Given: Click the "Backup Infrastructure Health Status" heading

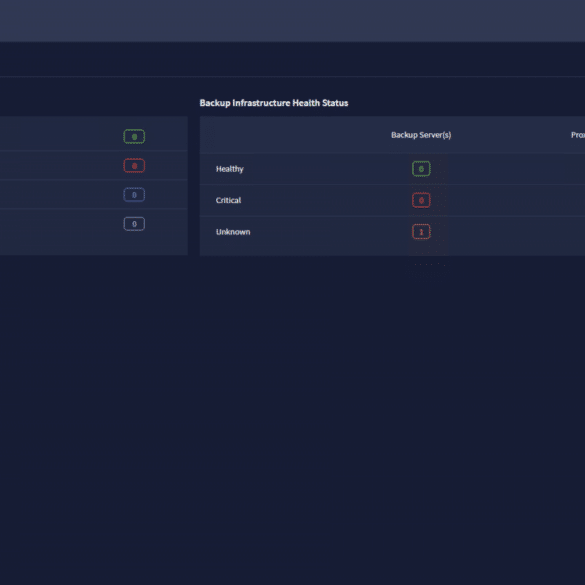Looking at the screenshot, I should coord(273,103).
